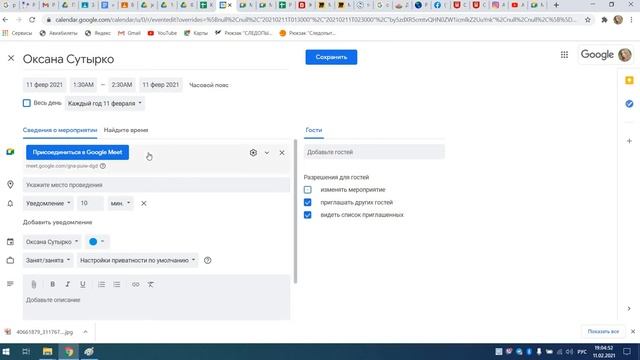Toggle the Весь день checkbox
640x360 pixels.
click(x=27, y=103)
